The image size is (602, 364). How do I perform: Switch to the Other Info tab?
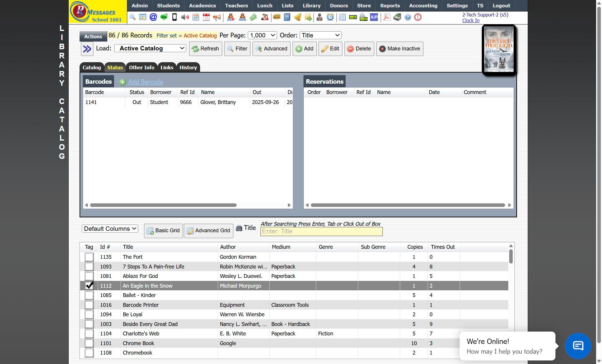coord(141,67)
